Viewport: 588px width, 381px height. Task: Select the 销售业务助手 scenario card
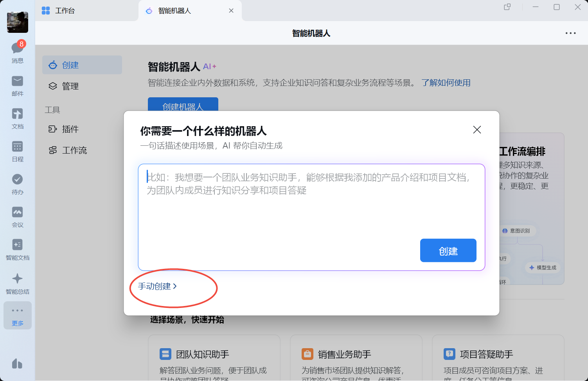coord(356,358)
